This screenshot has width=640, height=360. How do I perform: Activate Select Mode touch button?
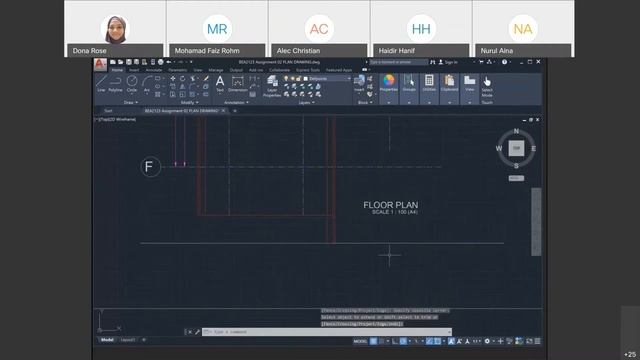tap(487, 86)
